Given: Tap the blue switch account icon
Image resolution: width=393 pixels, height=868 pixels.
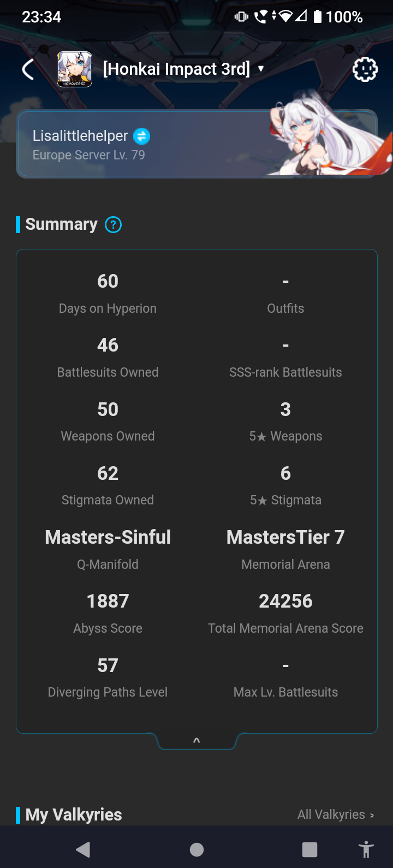Looking at the screenshot, I should coord(141,136).
